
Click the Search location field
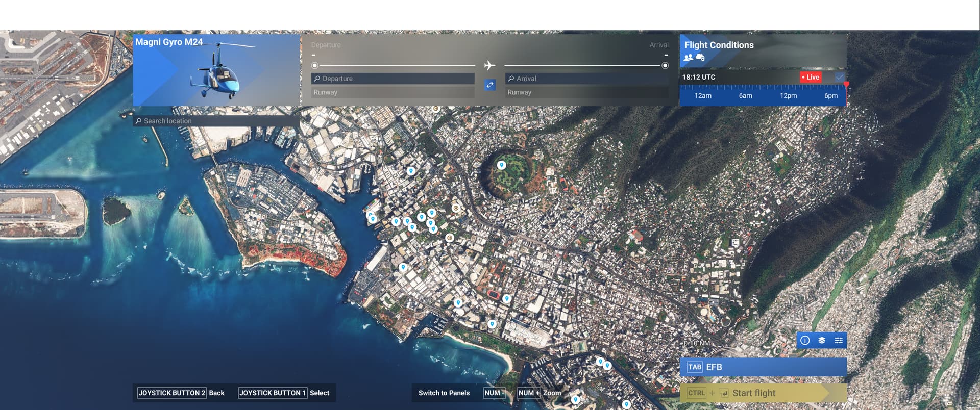click(216, 121)
